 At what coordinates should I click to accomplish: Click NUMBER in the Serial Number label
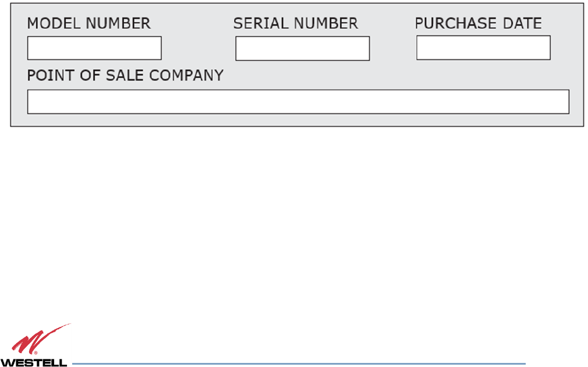326,24
